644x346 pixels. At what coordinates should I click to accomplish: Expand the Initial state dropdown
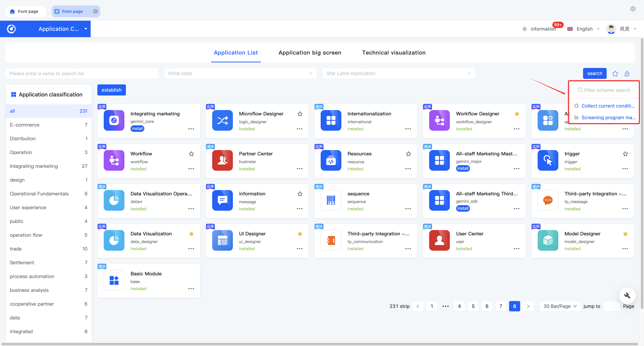pyautogui.click(x=240, y=73)
